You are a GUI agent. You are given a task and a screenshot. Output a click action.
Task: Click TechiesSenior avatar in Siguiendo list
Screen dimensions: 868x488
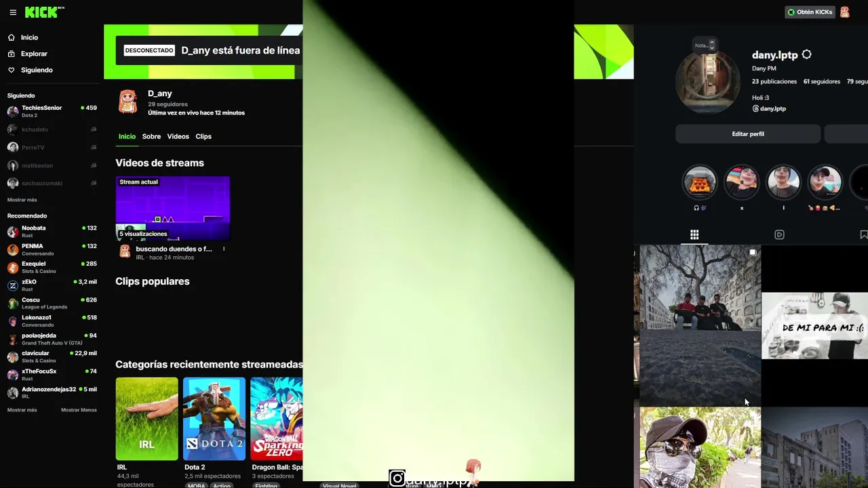pyautogui.click(x=13, y=111)
